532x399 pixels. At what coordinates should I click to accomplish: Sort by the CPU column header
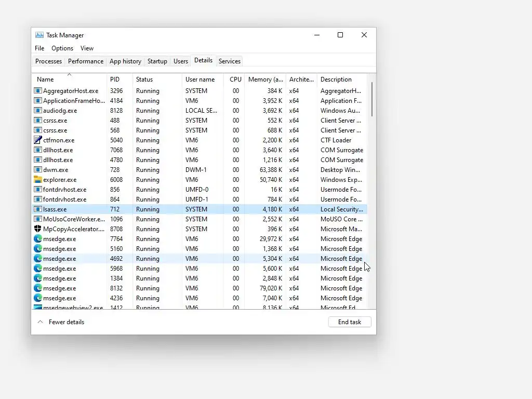click(x=234, y=79)
